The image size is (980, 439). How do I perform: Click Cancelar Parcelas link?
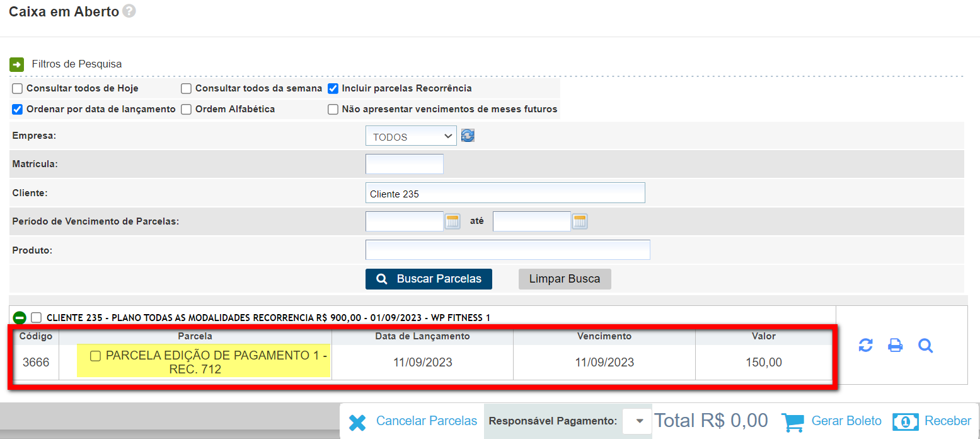[426, 421]
